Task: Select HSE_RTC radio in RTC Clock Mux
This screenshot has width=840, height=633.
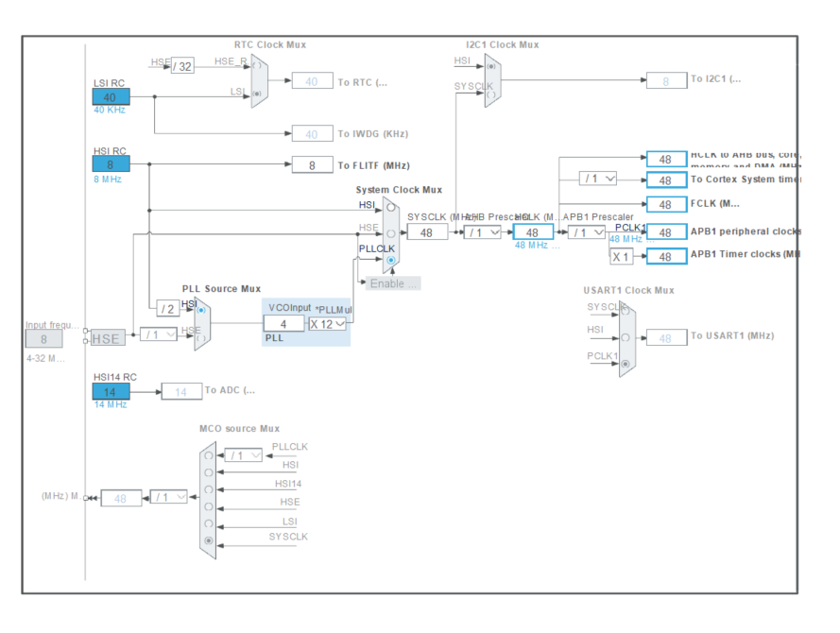Action: pos(257,65)
